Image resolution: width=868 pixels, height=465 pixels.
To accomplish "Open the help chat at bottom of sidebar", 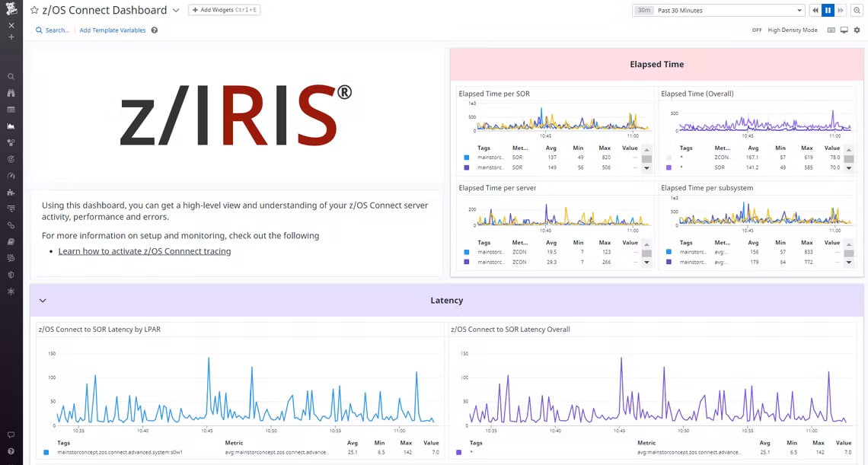I will click(11, 434).
